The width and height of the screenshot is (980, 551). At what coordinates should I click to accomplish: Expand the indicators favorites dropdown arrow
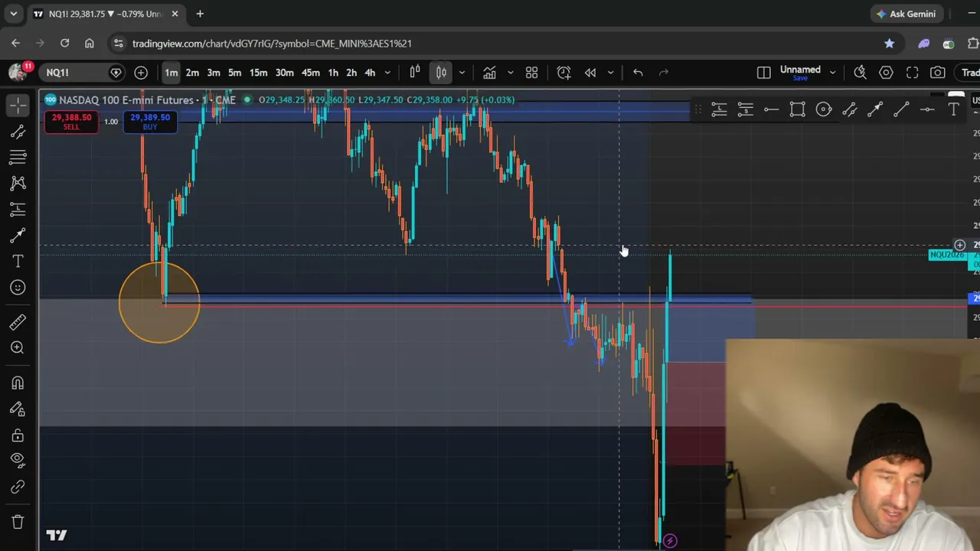tap(510, 73)
